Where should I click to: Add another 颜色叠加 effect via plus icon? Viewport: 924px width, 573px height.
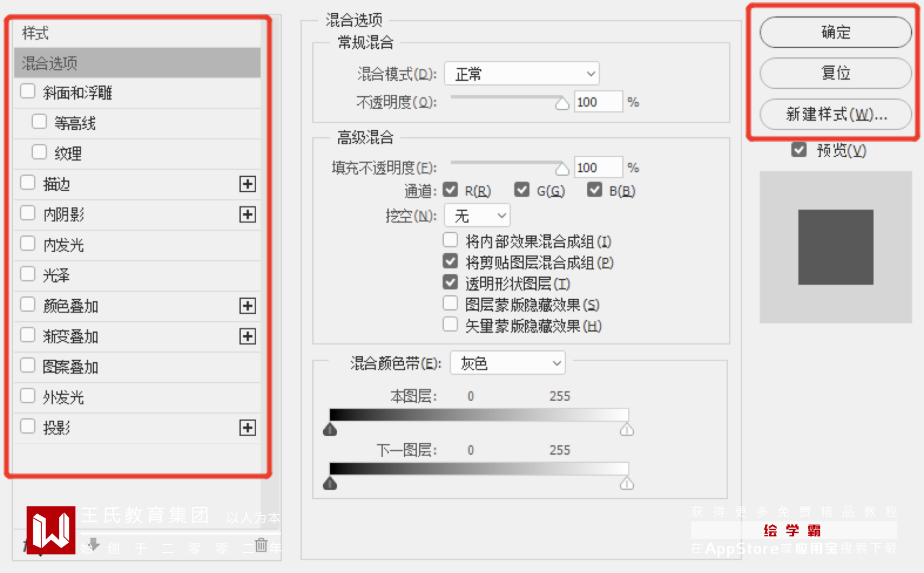coord(247,306)
